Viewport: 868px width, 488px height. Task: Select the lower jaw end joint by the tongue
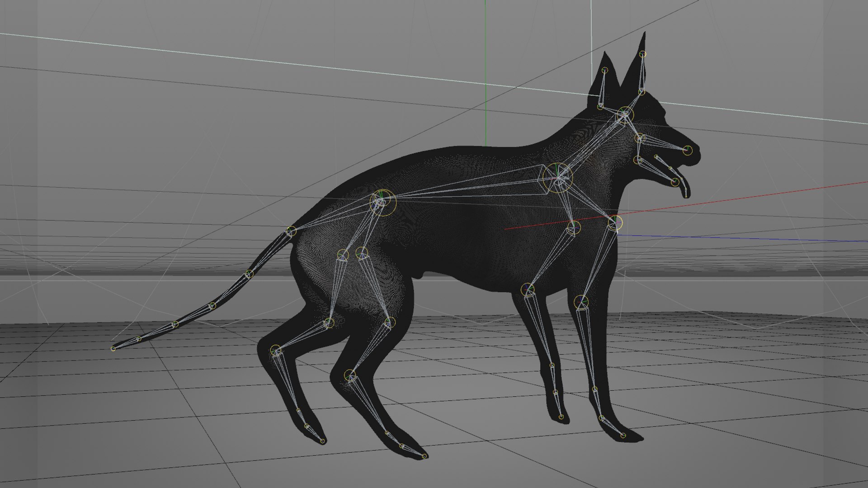tap(675, 182)
